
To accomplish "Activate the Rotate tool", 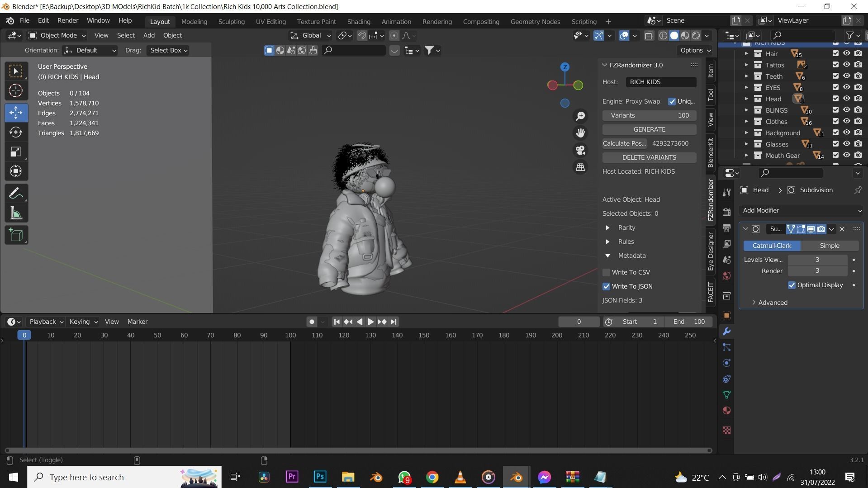I will (x=16, y=132).
